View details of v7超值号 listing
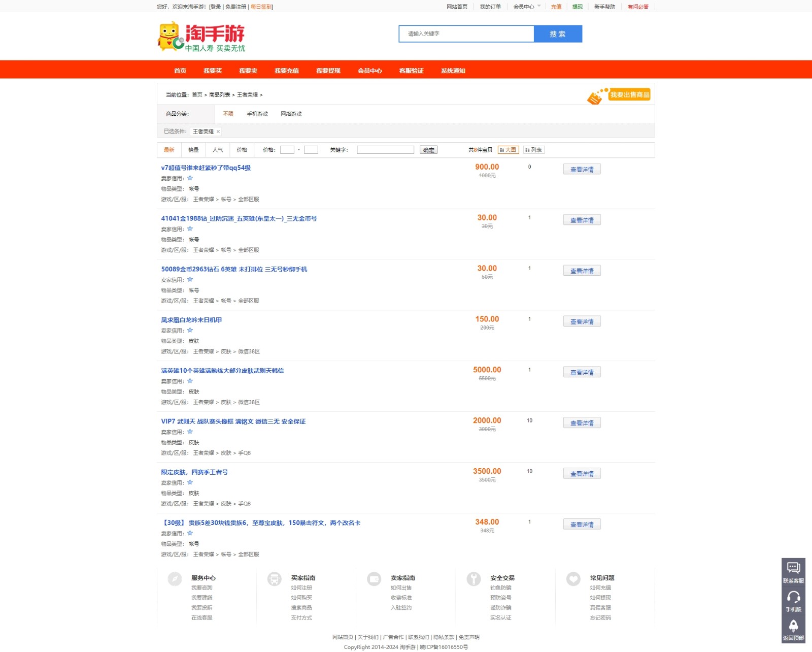Image resolution: width=812 pixels, height=652 pixels. pyautogui.click(x=582, y=169)
